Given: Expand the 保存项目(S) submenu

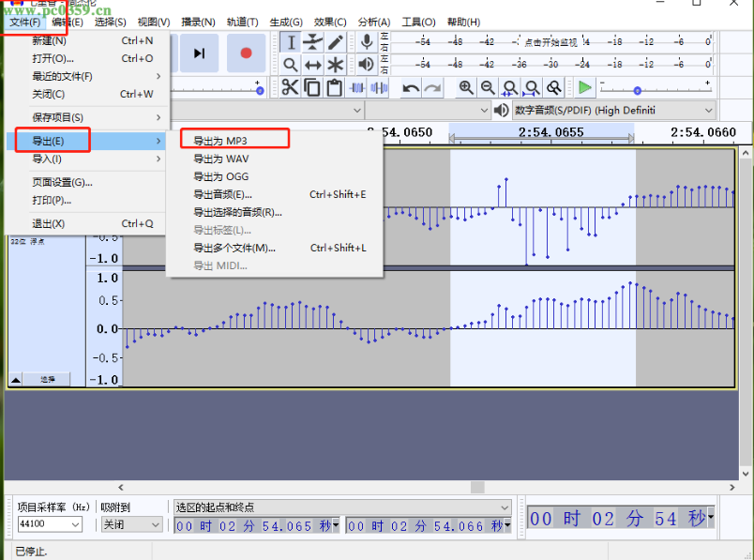Looking at the screenshot, I should [x=88, y=117].
